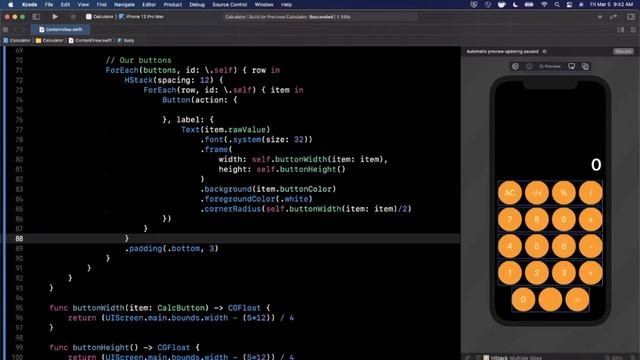This screenshot has width=640, height=360.
Task: Click the "Text(item.rawValue)" code line
Action: [226, 130]
